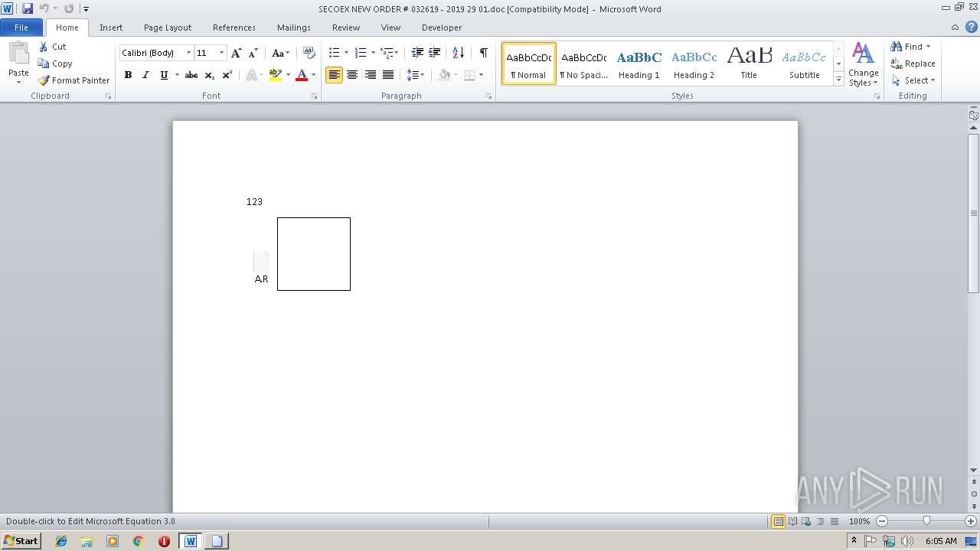Enable Justify alignment
This screenshot has height=551, width=980.
388,75
